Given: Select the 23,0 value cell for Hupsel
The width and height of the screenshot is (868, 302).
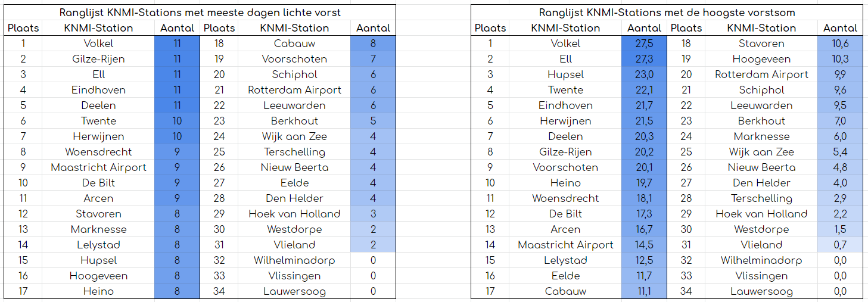Looking at the screenshot, I should pyautogui.click(x=644, y=74).
